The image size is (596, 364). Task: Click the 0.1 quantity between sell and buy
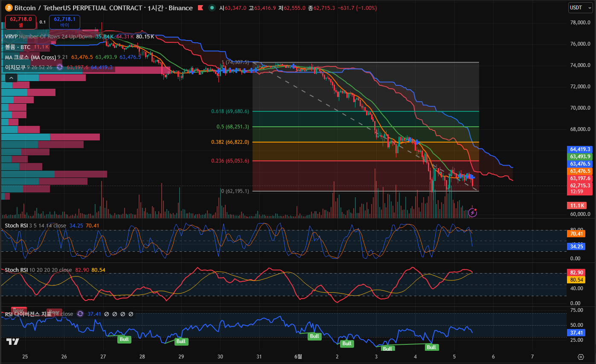point(43,22)
